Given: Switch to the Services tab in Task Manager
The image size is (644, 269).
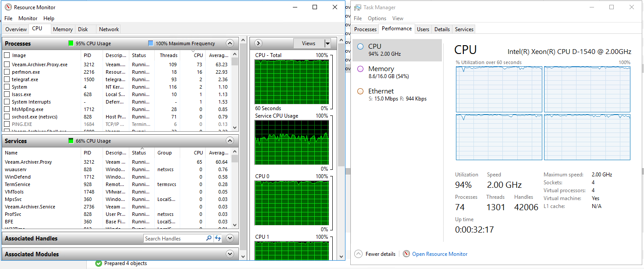Looking at the screenshot, I should click(x=464, y=29).
